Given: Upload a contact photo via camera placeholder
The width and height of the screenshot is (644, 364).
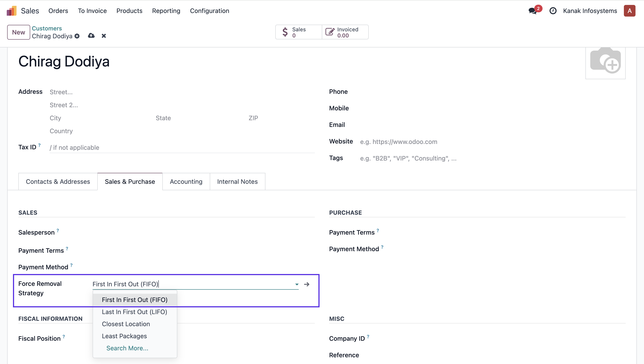Looking at the screenshot, I should tap(605, 63).
